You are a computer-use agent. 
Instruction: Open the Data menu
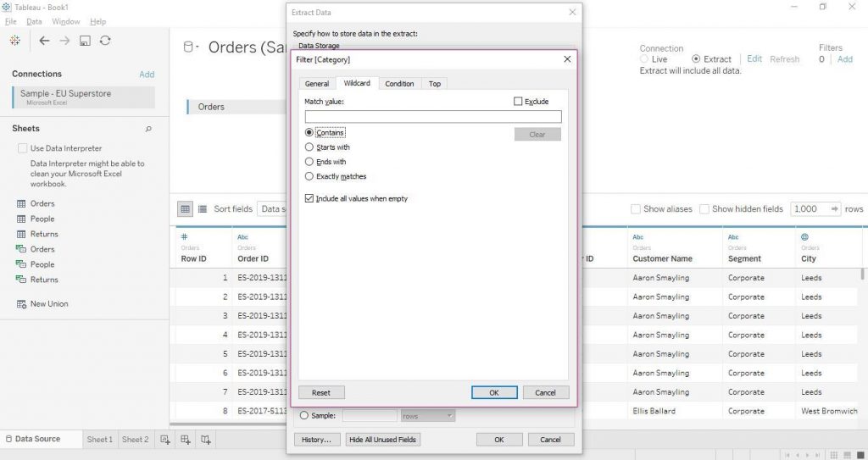34,21
